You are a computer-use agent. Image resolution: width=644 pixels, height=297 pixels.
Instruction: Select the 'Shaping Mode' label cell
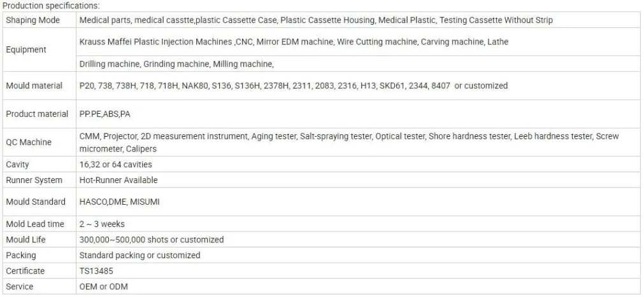click(x=32, y=20)
